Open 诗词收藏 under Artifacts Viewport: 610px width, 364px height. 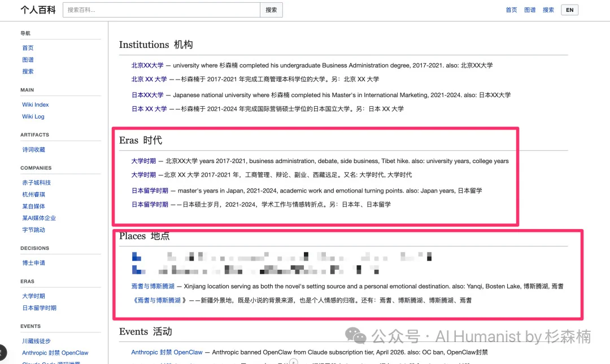33,150
